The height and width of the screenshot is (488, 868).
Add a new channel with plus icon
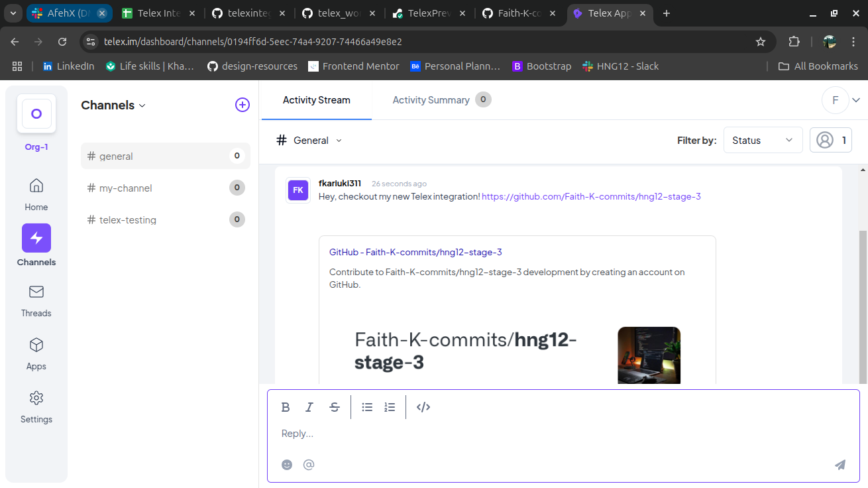click(x=243, y=105)
